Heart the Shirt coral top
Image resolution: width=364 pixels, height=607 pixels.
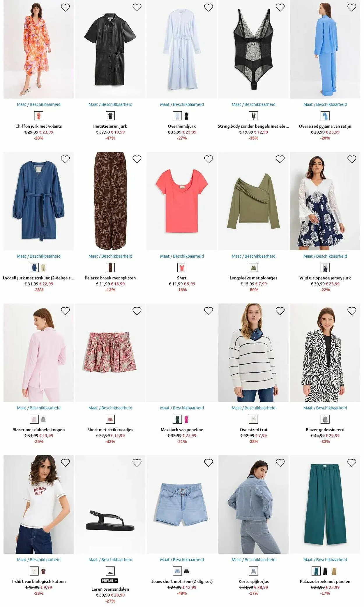click(208, 159)
